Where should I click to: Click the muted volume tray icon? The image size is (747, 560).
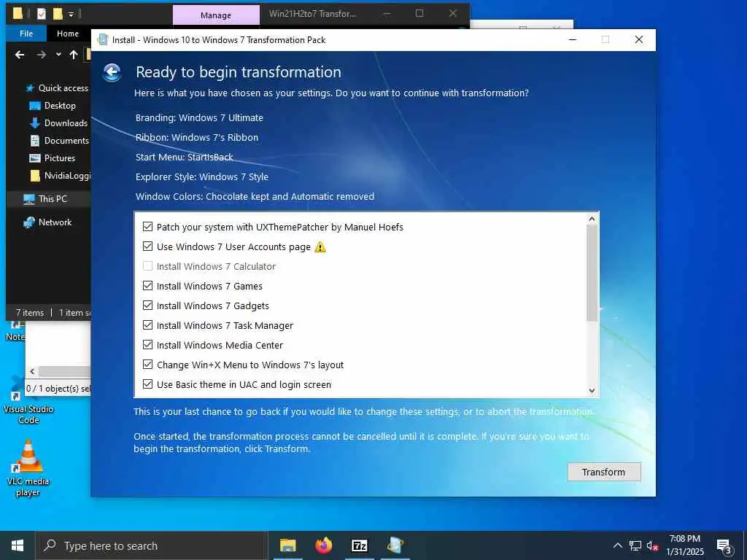point(653,545)
